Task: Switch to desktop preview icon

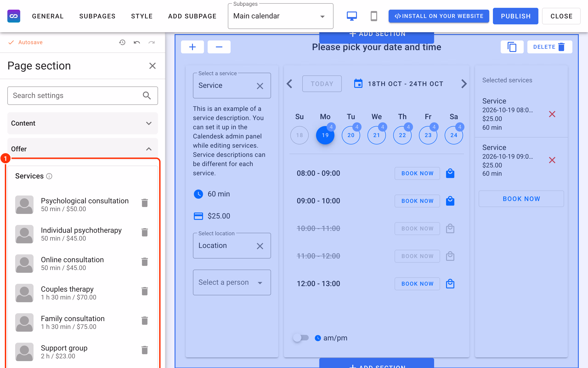Action: click(352, 16)
